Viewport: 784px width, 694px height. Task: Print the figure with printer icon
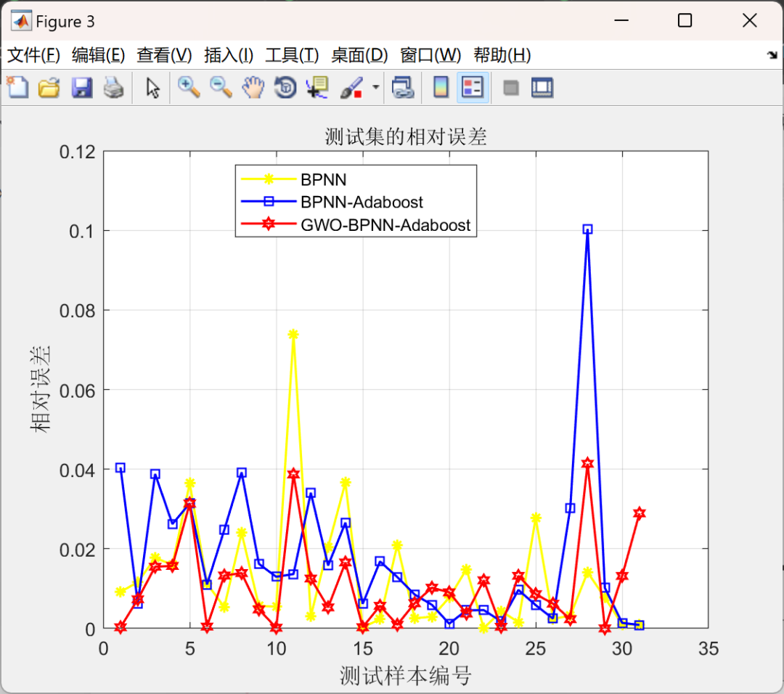pos(113,88)
